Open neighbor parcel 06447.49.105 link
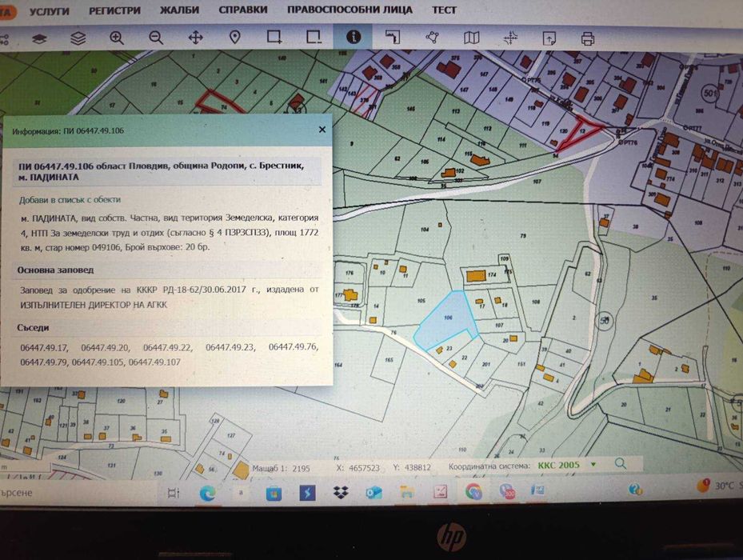Image resolution: width=743 pixels, height=560 pixels. (x=98, y=362)
